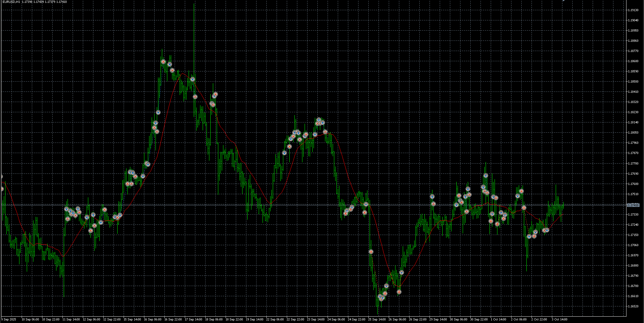Select the highlighted current price label 1.17410
Viewport: 644px width, 323px height.
click(633, 205)
